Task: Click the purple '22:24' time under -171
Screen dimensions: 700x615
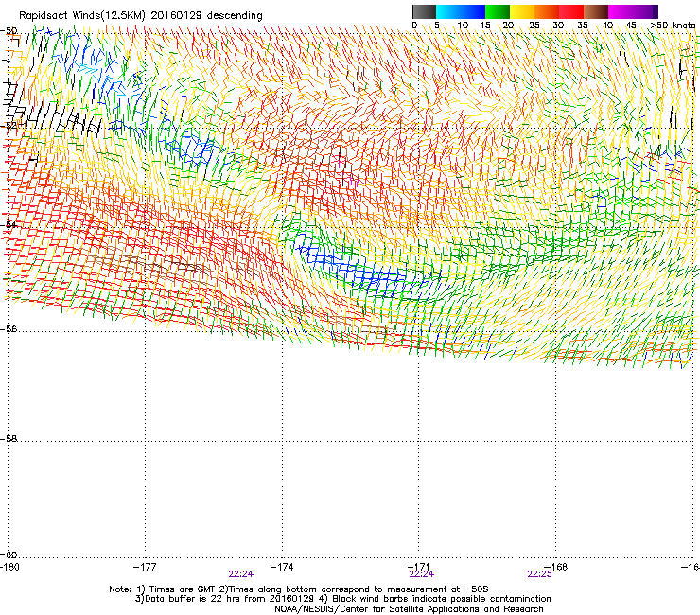Action: (422, 574)
